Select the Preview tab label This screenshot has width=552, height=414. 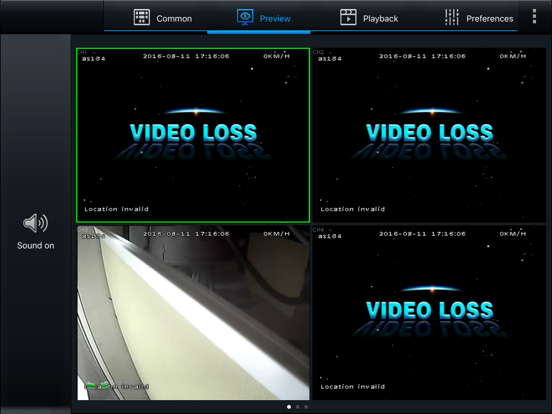pyautogui.click(x=275, y=19)
